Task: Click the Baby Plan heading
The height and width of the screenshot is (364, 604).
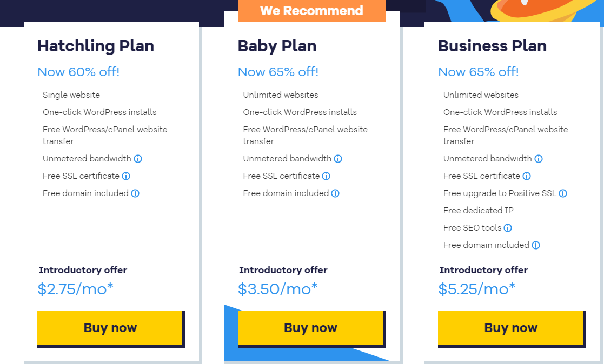Action: pos(277,46)
